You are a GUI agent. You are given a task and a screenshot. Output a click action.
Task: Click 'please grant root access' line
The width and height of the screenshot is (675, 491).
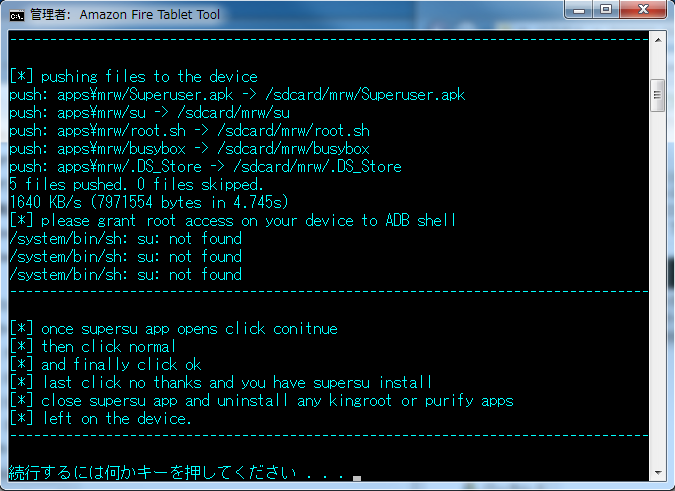point(232,221)
